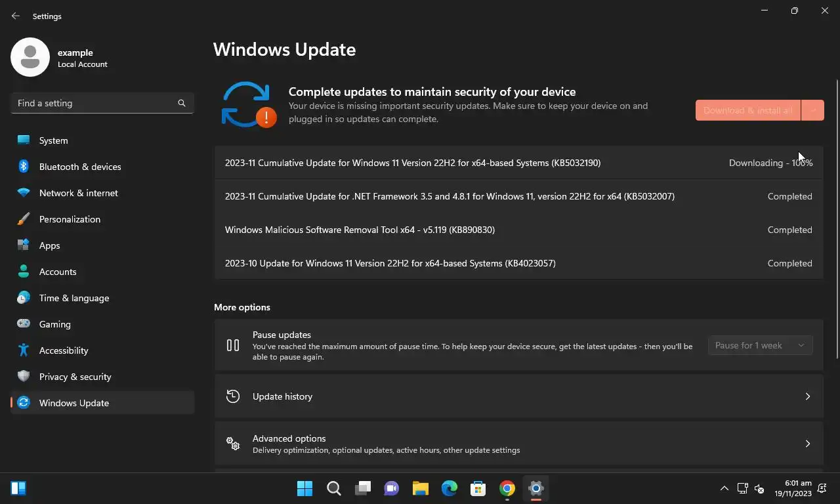Select the Accessibility figure icon
840x504 pixels.
pos(24,350)
